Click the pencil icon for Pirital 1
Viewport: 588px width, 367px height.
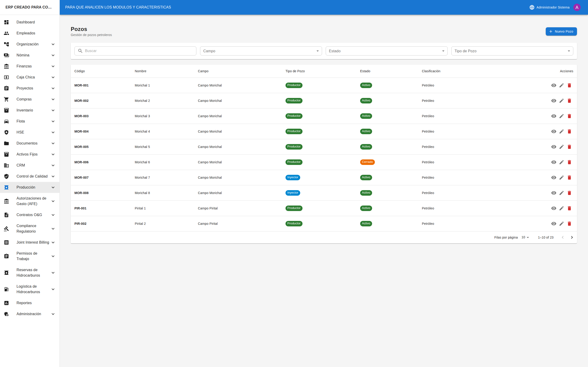(562, 208)
